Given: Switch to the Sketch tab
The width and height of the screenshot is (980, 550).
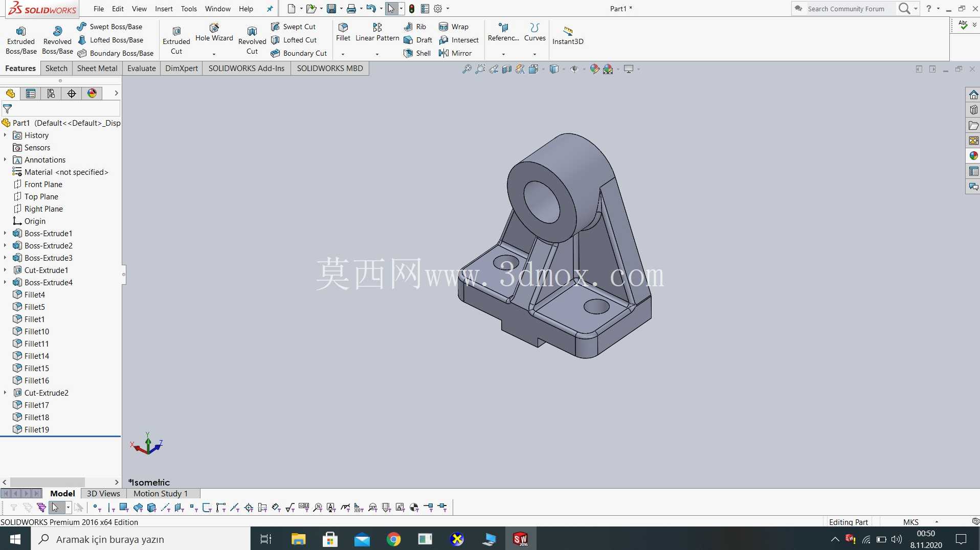Looking at the screenshot, I should coord(56,68).
